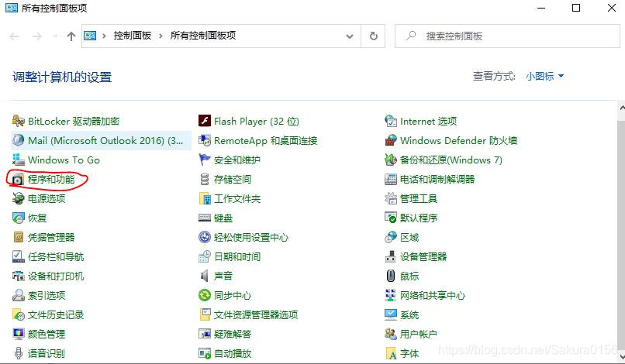Open the 文件历史记录 icon
This screenshot has width=625, height=364.
[19, 314]
